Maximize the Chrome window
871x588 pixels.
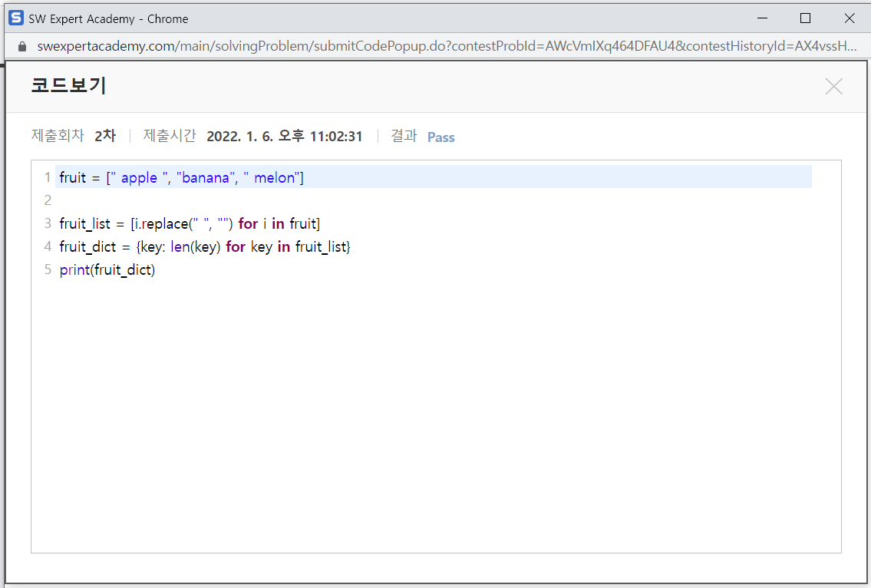click(x=805, y=18)
